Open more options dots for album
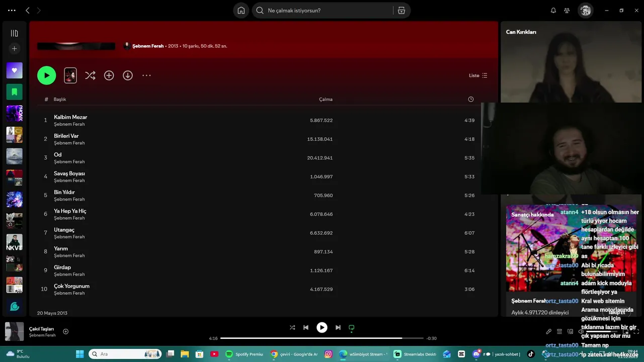 [146, 75]
